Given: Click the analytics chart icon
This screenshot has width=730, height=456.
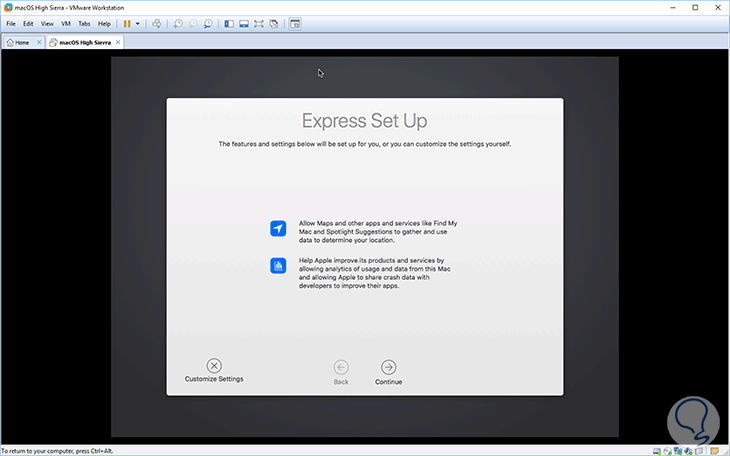Looking at the screenshot, I should point(278,265).
